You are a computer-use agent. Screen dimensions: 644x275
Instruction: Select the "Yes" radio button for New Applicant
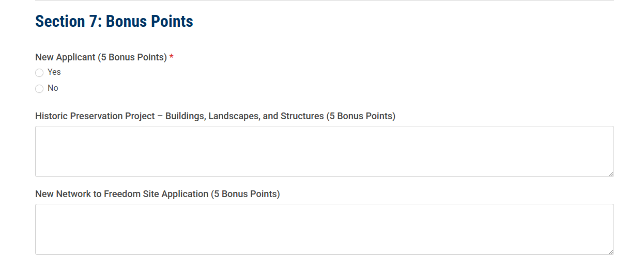point(39,73)
